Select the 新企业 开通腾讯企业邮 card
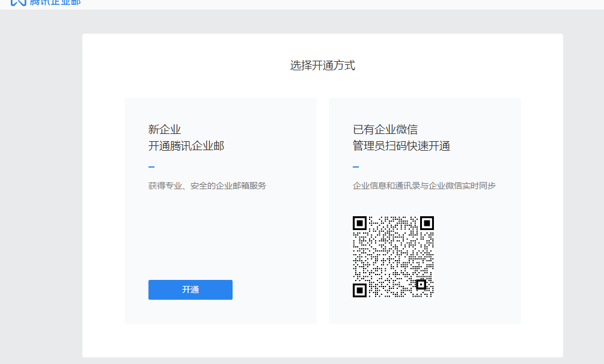Image resolution: width=604 pixels, height=364 pixels. click(220, 210)
